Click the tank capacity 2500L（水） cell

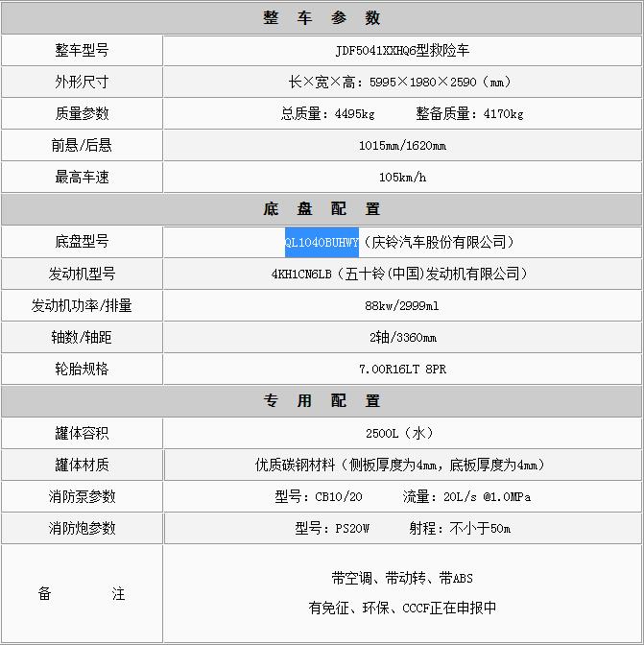pyautogui.click(x=402, y=433)
